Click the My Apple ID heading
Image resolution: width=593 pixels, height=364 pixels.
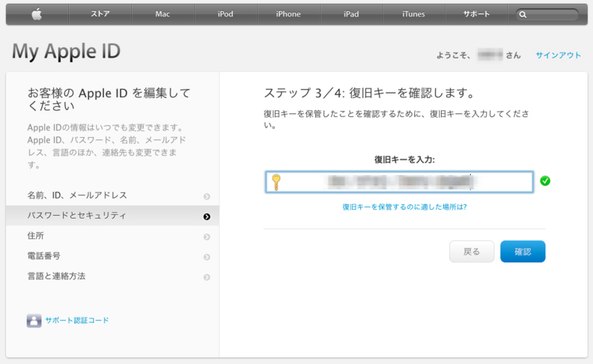[x=66, y=51]
